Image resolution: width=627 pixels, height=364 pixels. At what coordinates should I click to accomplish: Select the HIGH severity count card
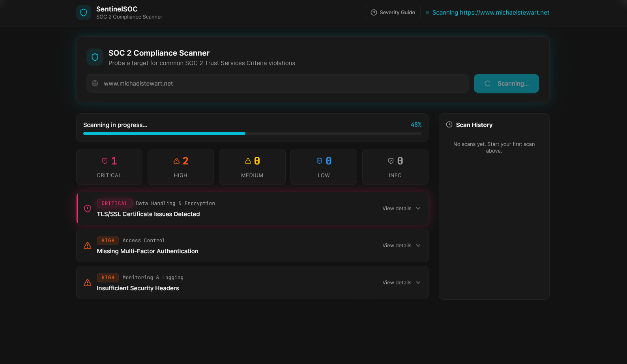click(181, 167)
